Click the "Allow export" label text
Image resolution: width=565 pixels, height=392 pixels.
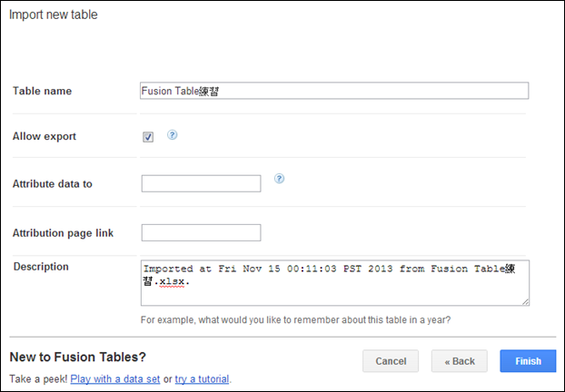pos(45,136)
